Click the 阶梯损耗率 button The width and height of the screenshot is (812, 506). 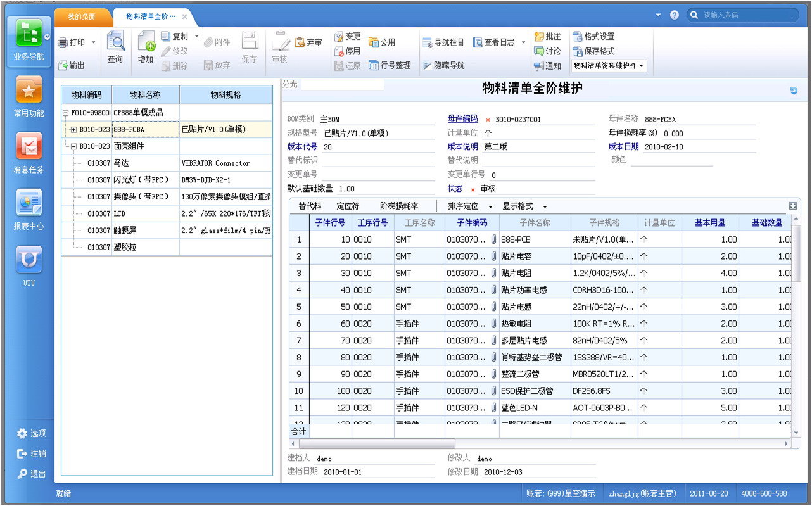(399, 206)
